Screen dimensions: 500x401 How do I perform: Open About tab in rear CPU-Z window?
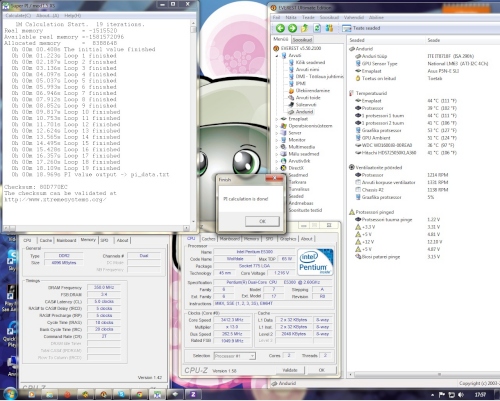122,240
